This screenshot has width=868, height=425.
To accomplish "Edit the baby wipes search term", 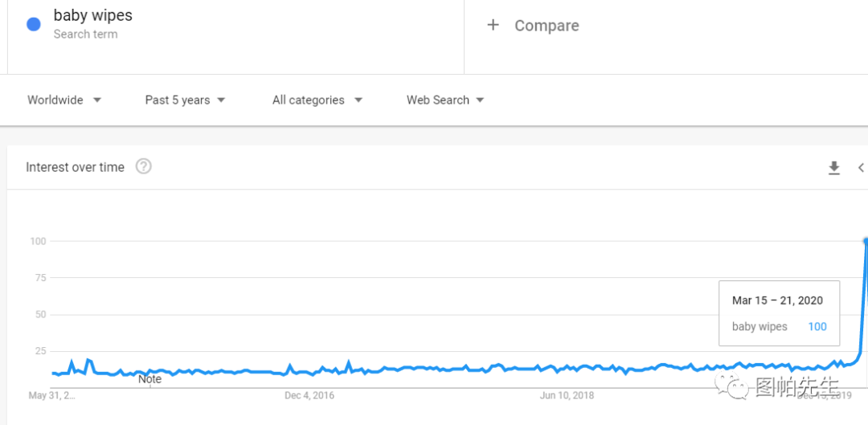I will tap(92, 15).
